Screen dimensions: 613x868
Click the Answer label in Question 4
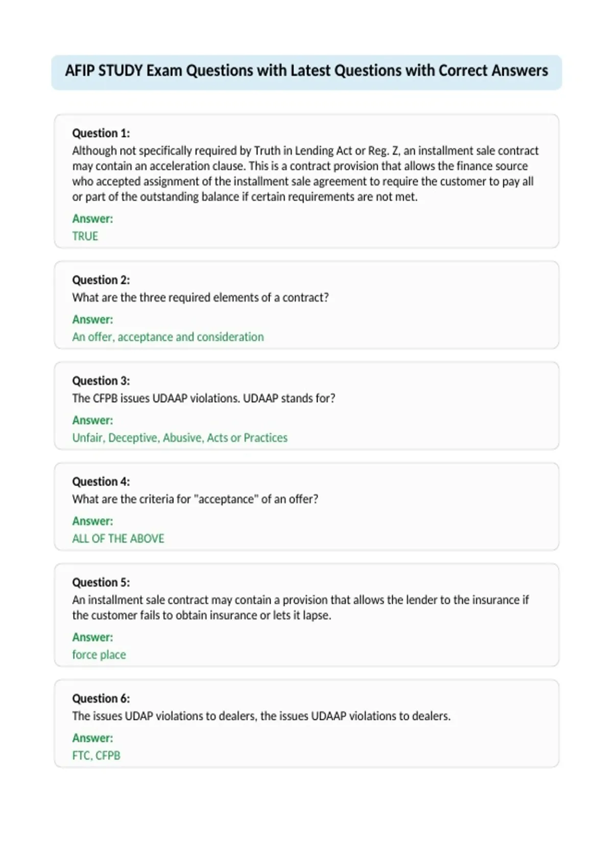point(92,521)
